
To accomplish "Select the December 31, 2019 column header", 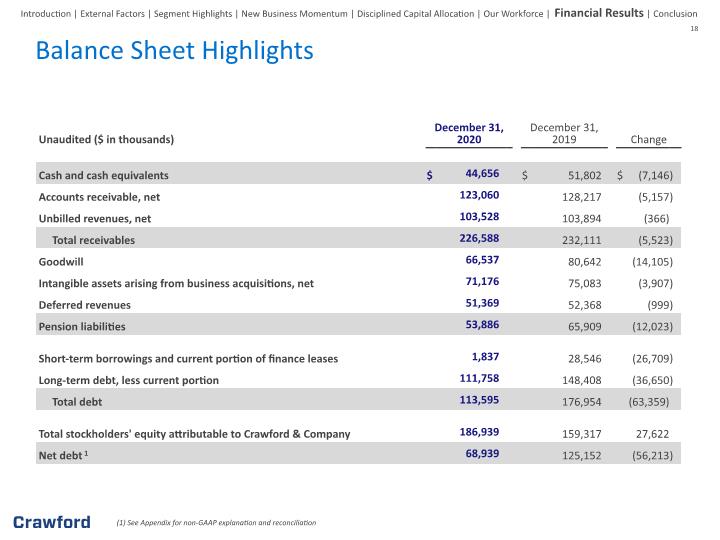I will coord(564,134).
